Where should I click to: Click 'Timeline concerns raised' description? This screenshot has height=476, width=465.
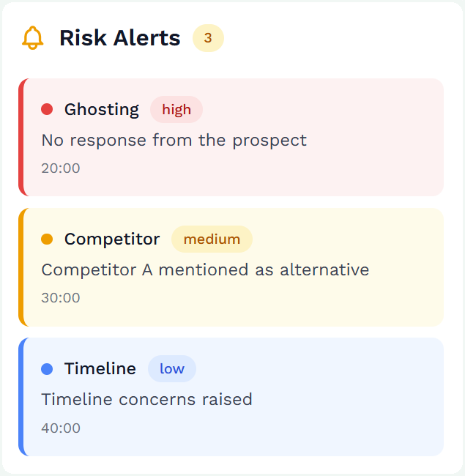(146, 399)
